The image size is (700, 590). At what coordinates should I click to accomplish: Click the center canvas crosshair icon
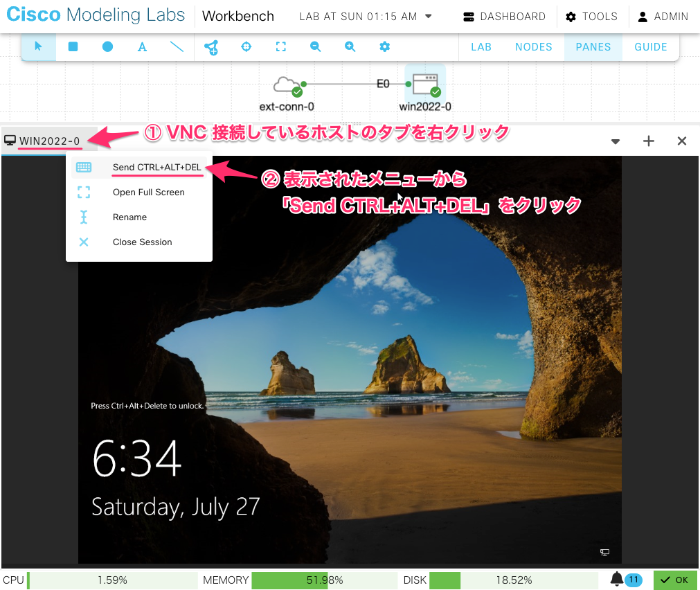tap(246, 46)
